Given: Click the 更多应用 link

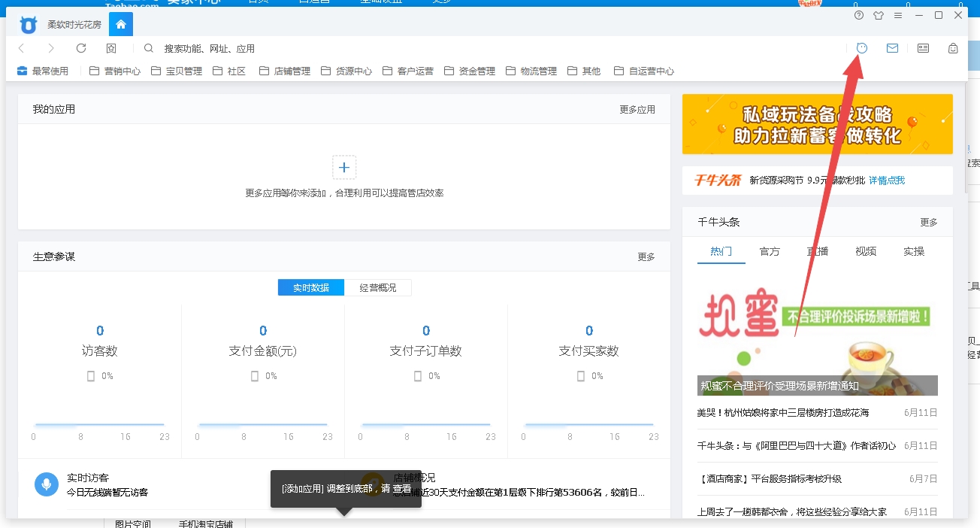Looking at the screenshot, I should [637, 109].
